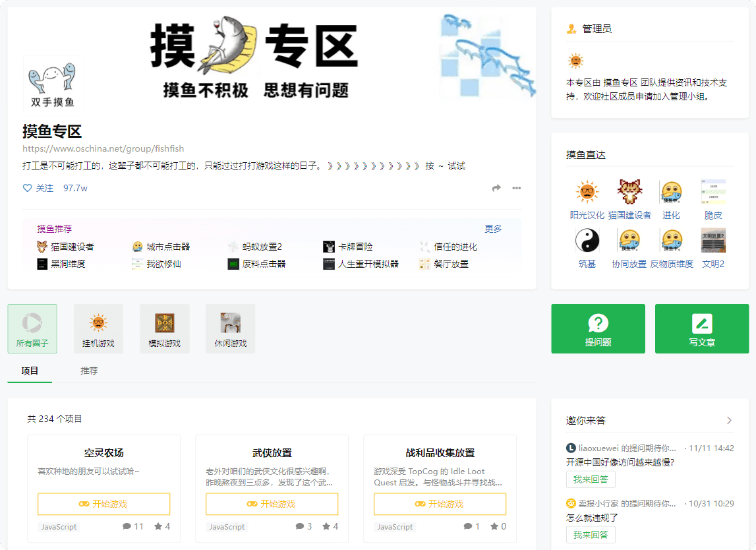Open 我欲修仙 recommendation

coord(157,264)
